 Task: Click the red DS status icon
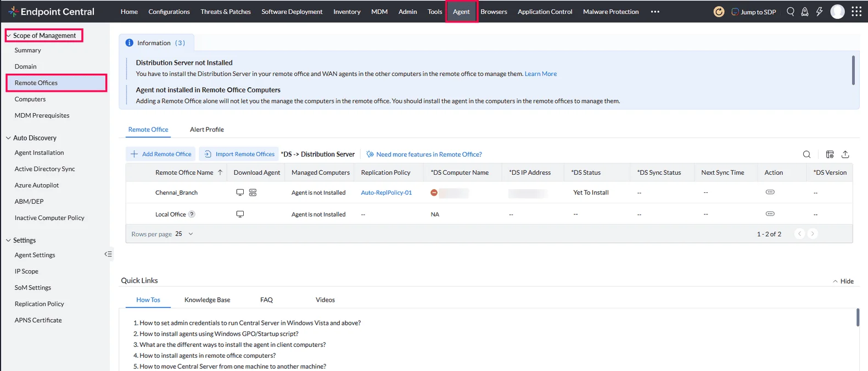434,193
